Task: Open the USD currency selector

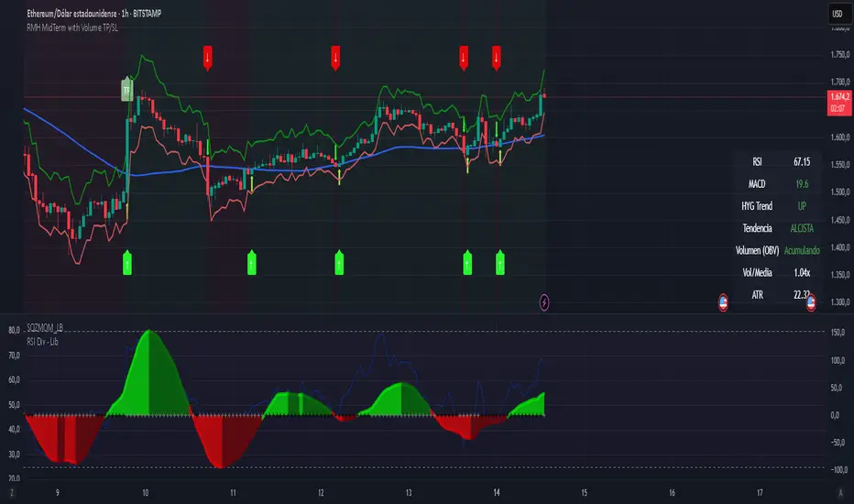Action: pyautogui.click(x=838, y=14)
